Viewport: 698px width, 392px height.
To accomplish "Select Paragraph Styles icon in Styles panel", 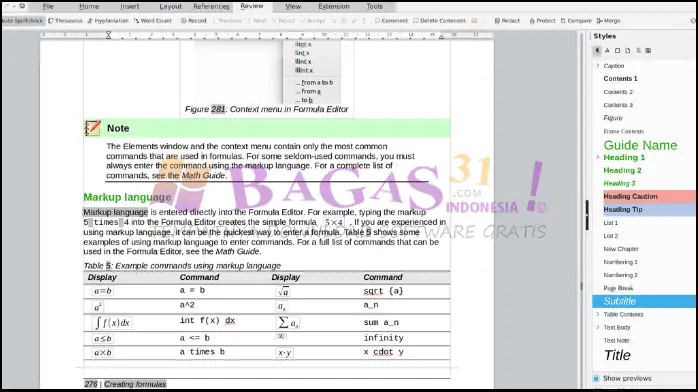I will coord(597,51).
